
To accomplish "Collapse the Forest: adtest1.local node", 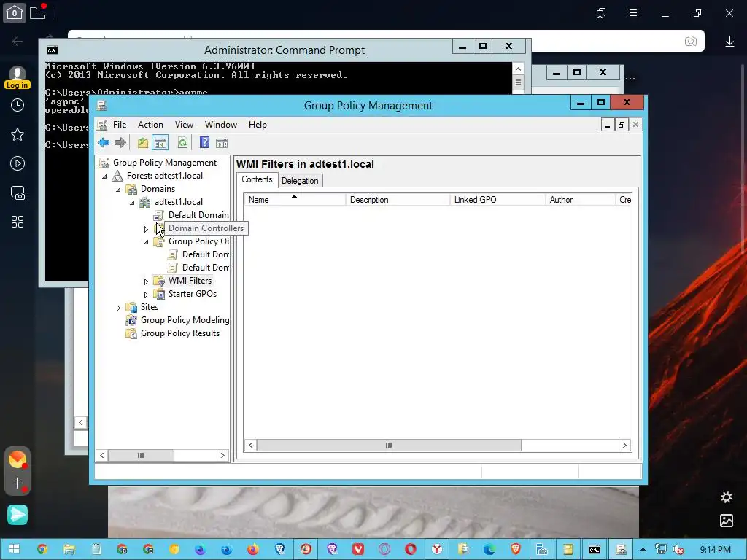I will [x=104, y=176].
